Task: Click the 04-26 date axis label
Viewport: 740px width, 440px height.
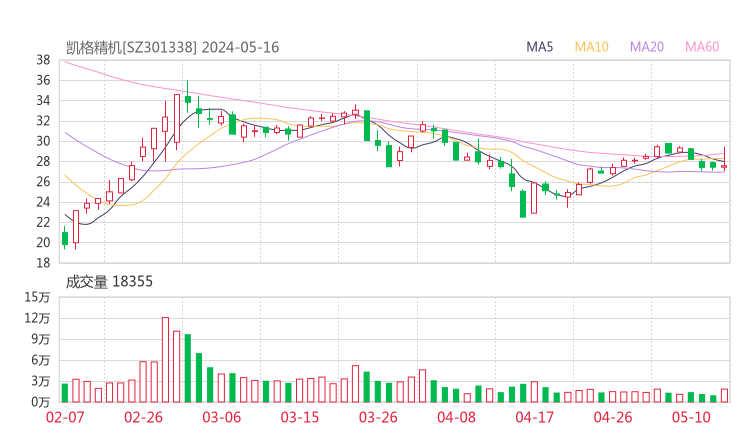Action: point(613,417)
